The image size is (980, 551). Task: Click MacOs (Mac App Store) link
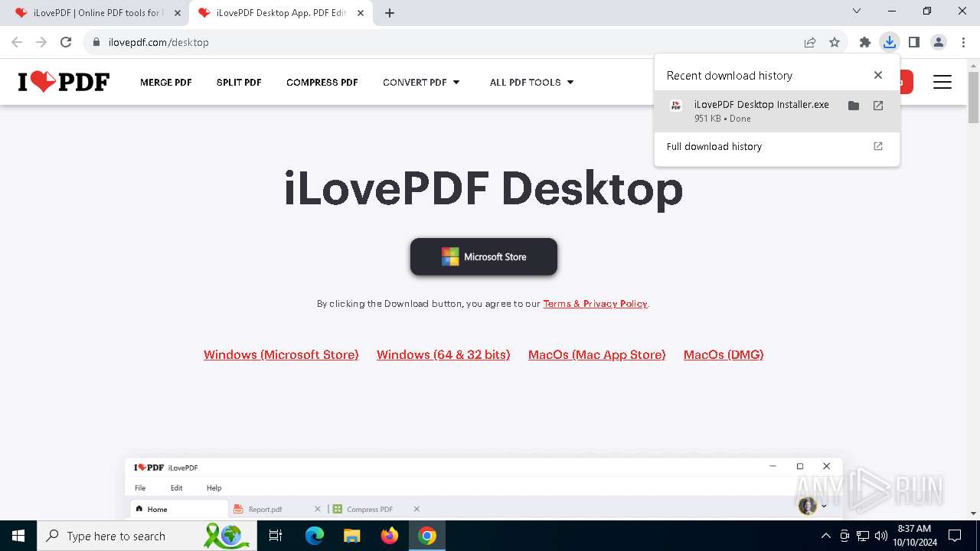click(597, 354)
